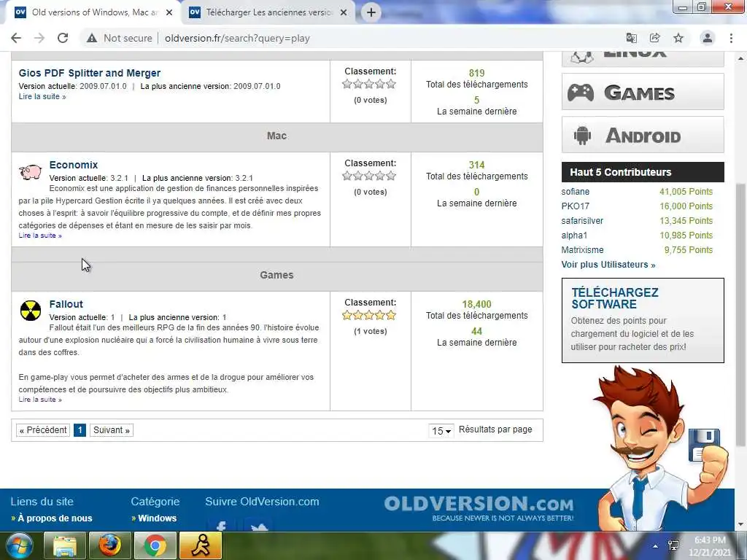Open contributor PKO17's profile
Screen dimensions: 747x560
pos(576,206)
